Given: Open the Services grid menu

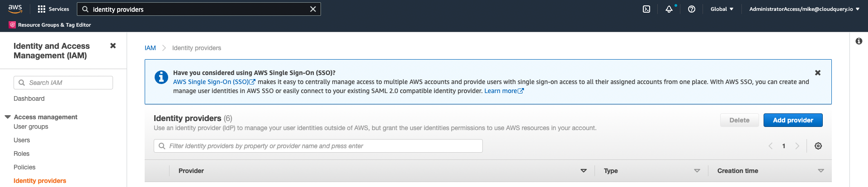Looking at the screenshot, I should click(x=53, y=9).
